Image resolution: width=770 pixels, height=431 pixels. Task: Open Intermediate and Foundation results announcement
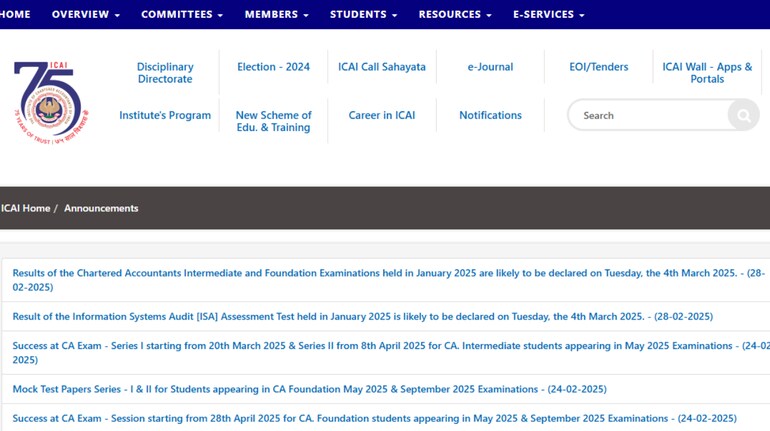click(x=388, y=280)
